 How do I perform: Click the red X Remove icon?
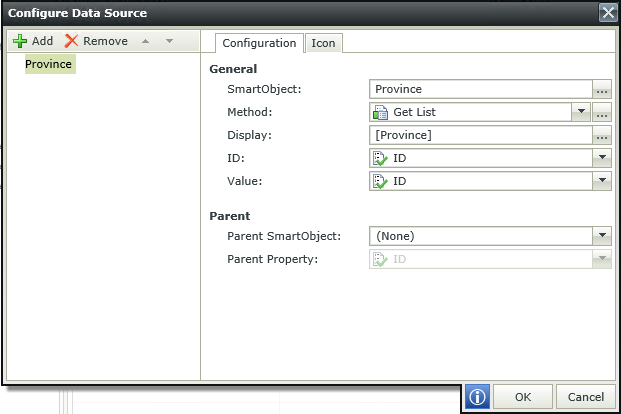click(x=71, y=41)
